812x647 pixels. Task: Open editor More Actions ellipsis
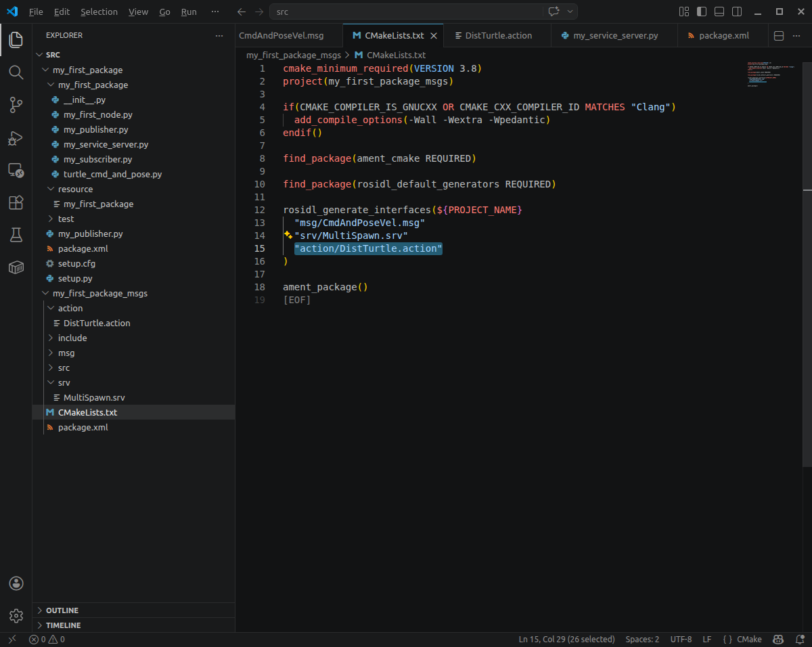point(798,36)
